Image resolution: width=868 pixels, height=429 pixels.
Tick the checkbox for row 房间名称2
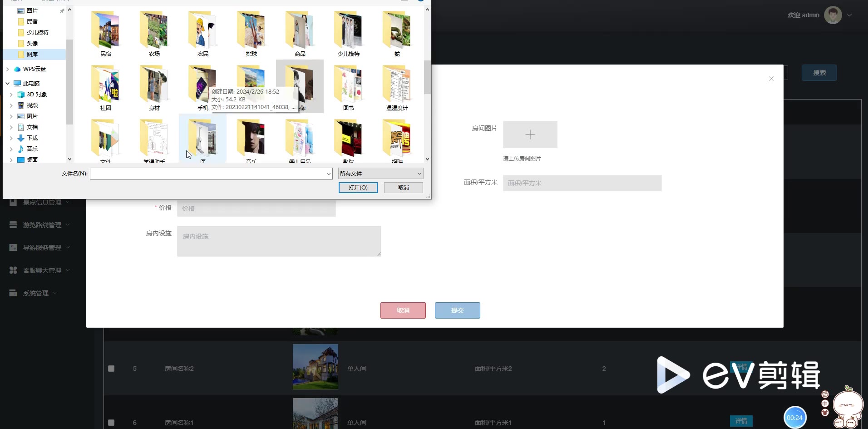(111, 369)
